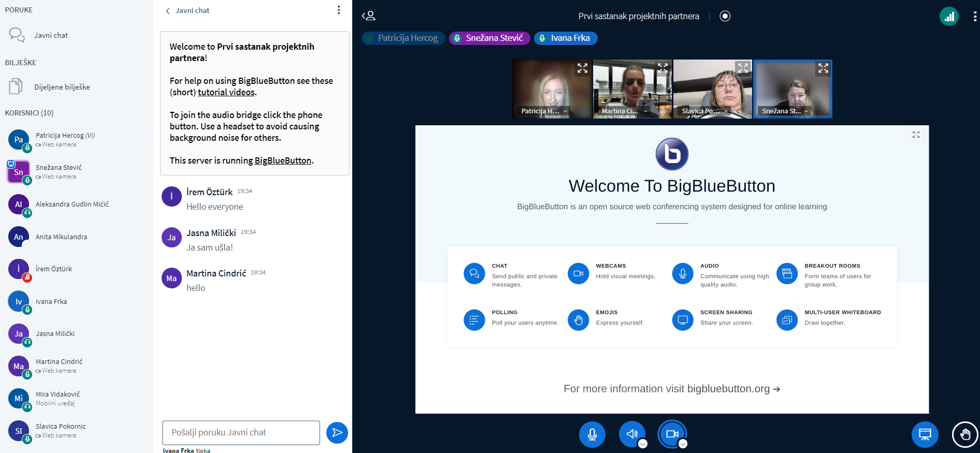This screenshot has width=980, height=453.
Task: Open the main options kebab menu
Action: click(x=975, y=17)
